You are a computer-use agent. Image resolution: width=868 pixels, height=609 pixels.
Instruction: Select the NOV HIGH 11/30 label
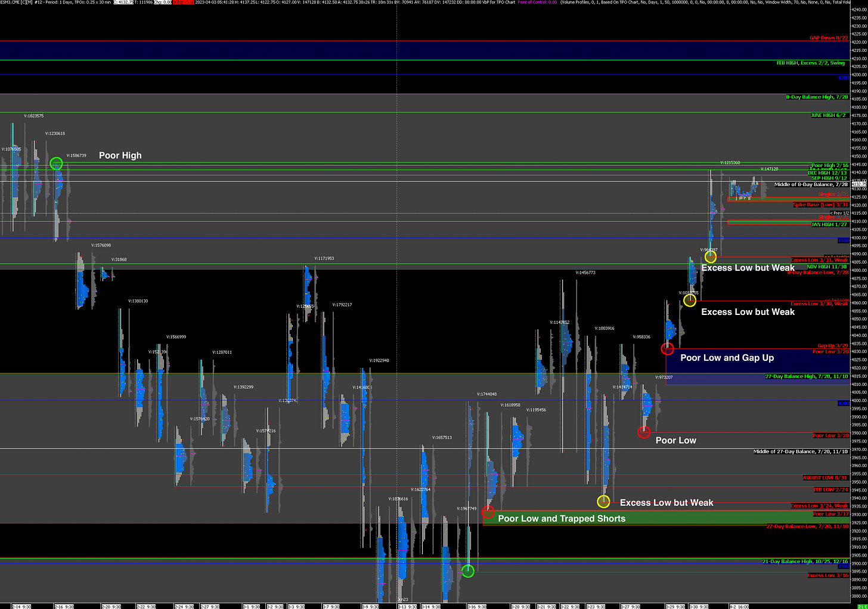coord(827,267)
